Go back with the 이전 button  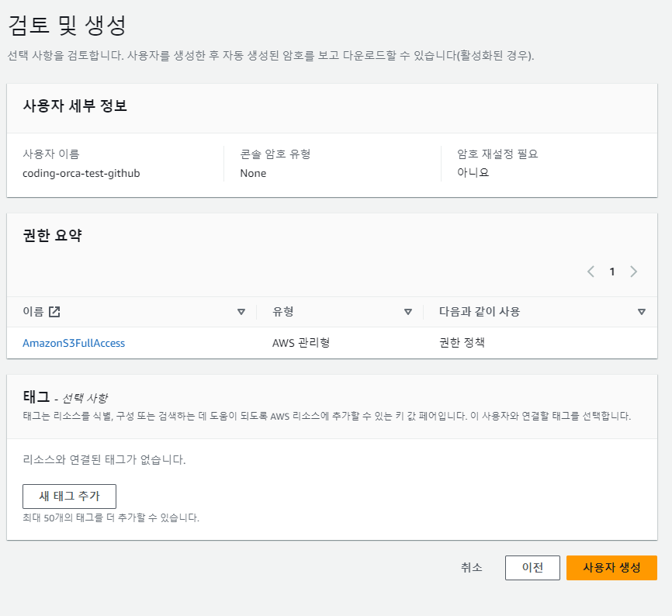[532, 568]
